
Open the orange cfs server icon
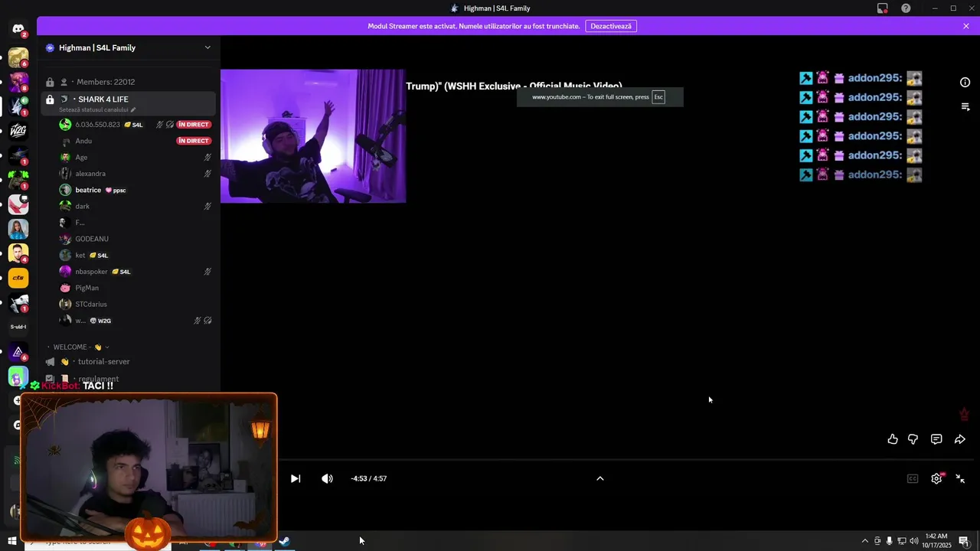pyautogui.click(x=18, y=278)
